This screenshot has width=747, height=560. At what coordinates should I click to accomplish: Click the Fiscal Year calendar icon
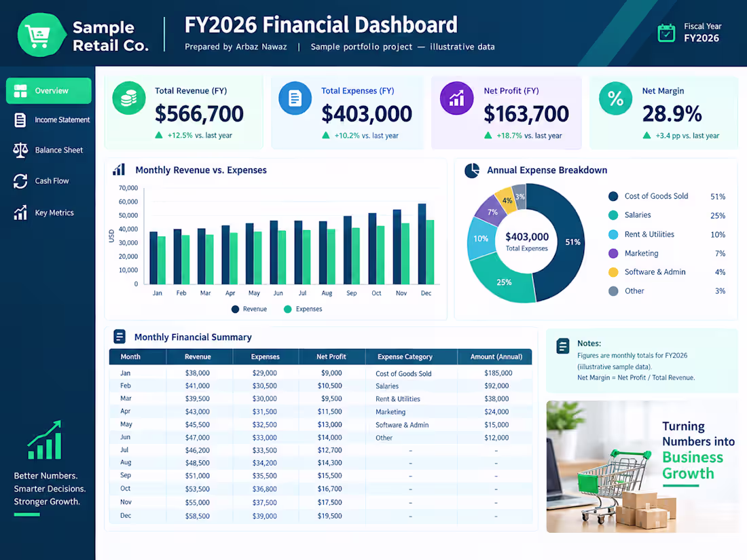click(x=666, y=33)
